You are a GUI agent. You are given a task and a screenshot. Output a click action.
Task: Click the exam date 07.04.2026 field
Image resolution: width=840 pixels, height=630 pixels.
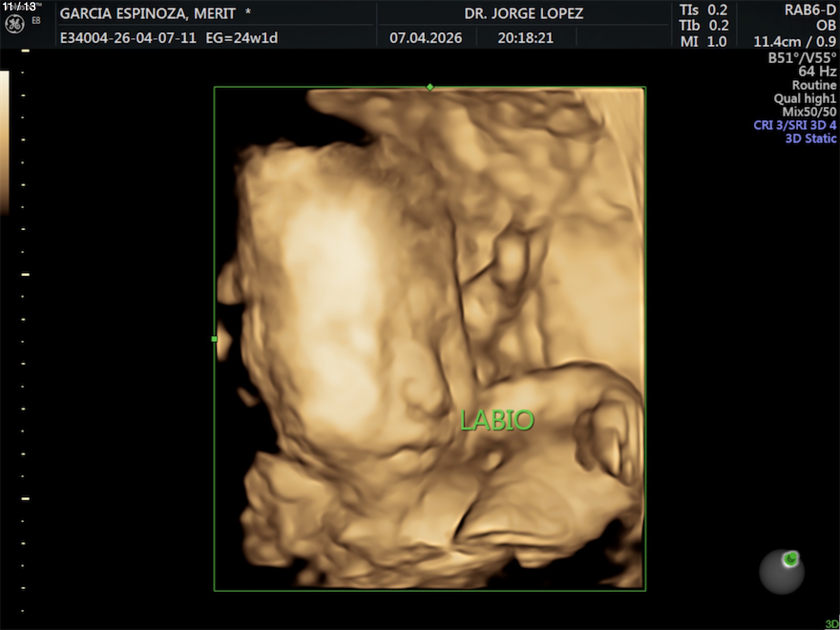coord(425,38)
